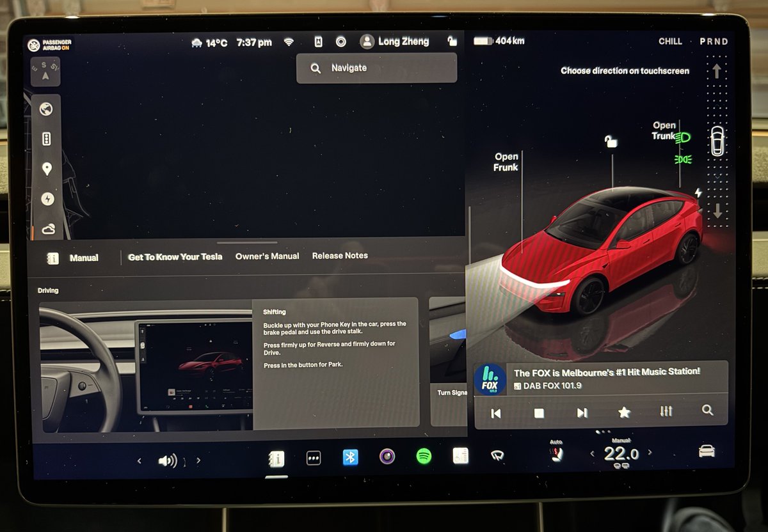Tap the passenger airbag ON indicator

tap(49, 45)
